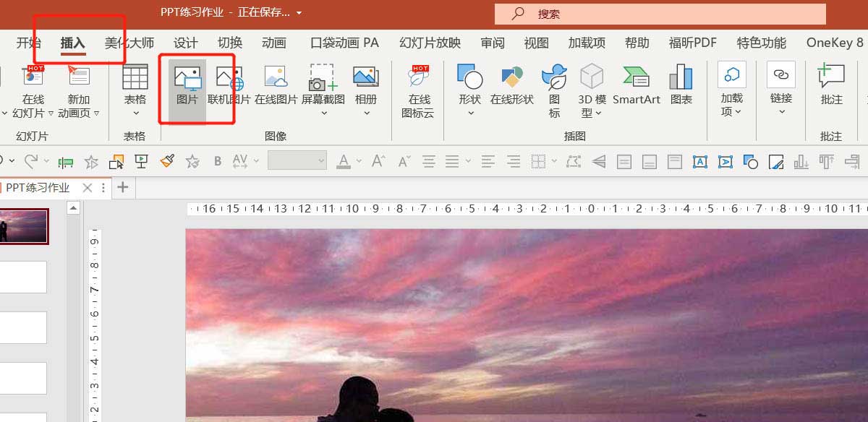
Task: Click the bold B icon
Action: (x=216, y=161)
